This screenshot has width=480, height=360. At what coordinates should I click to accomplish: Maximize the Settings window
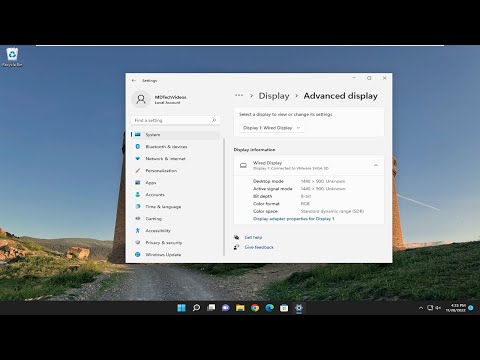[x=369, y=78]
